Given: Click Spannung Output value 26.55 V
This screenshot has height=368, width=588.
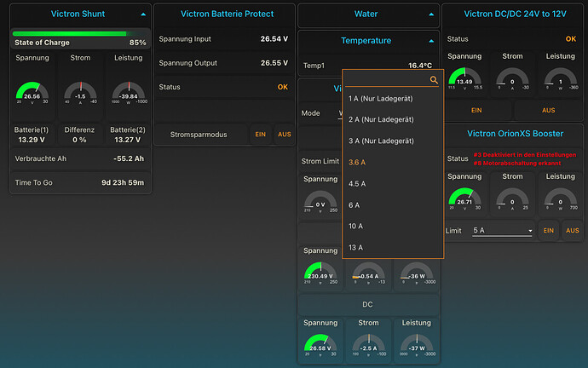Looking at the screenshot, I should [274, 63].
